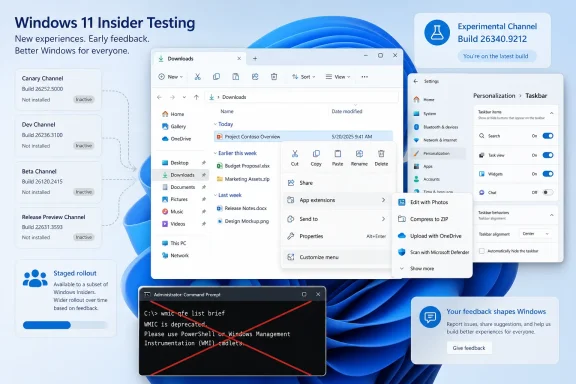Image resolution: width=576 pixels, height=384 pixels.
Task: Click the Cut scissors icon in Explorer toolbar
Action: pos(198,77)
